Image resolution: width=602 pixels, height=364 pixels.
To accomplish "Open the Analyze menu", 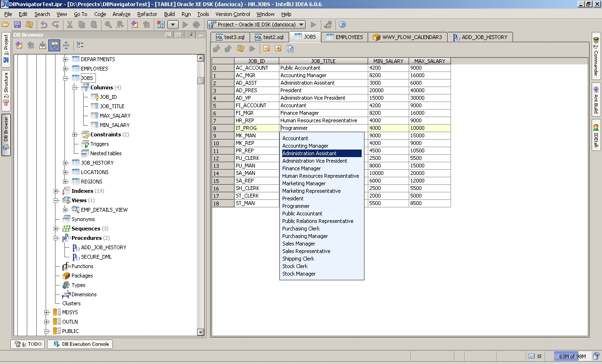I will coord(121,14).
